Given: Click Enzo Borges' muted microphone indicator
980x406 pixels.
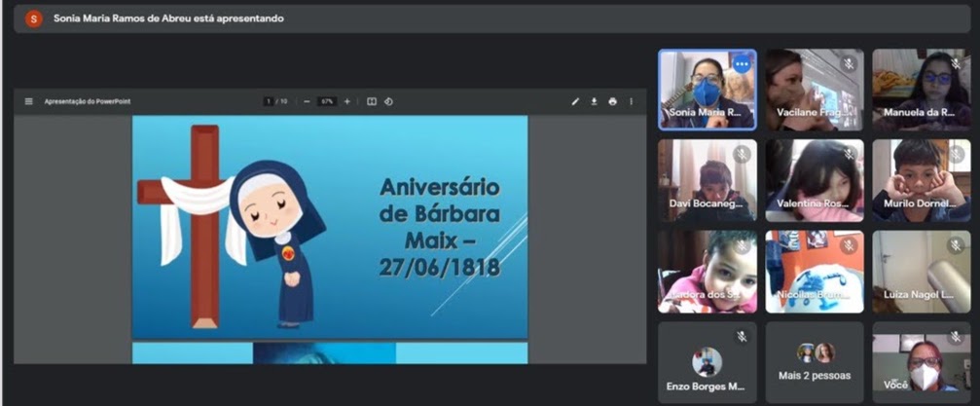Looking at the screenshot, I should click(x=742, y=337).
